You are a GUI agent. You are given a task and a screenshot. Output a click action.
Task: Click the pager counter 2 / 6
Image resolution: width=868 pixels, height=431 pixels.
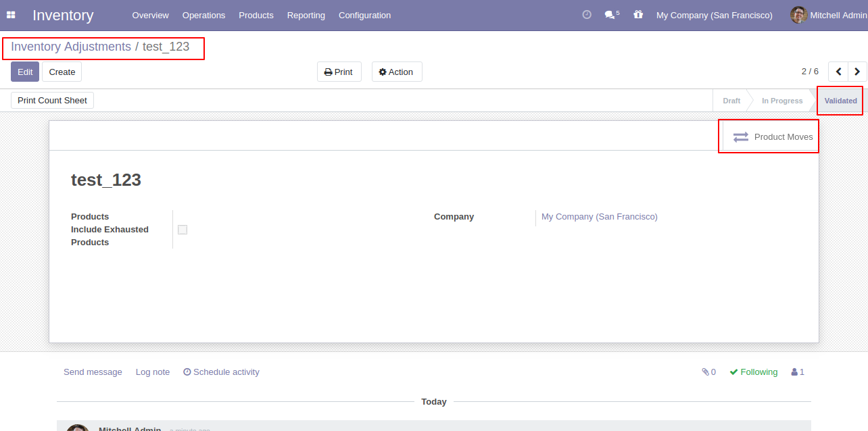(810, 72)
